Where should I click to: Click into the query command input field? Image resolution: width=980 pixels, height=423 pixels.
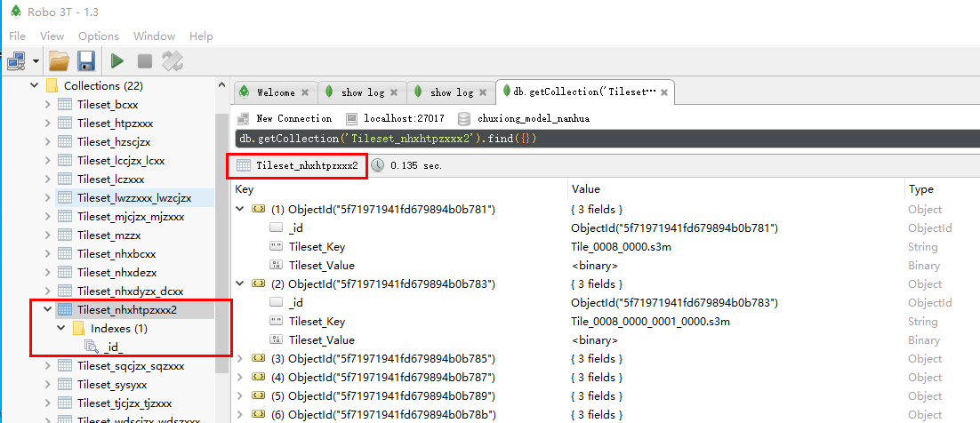tap(605, 139)
